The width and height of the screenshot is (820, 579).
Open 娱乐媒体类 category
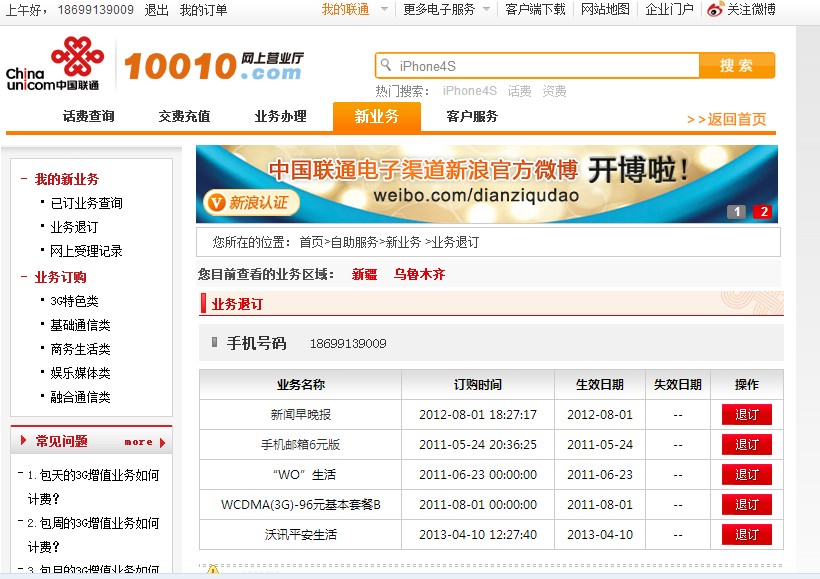[81, 373]
